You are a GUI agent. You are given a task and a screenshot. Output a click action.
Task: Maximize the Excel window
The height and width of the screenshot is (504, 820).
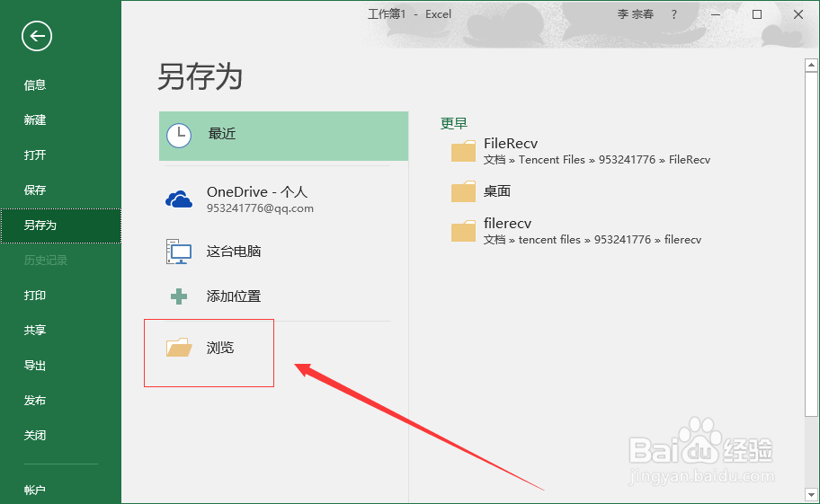(x=757, y=14)
